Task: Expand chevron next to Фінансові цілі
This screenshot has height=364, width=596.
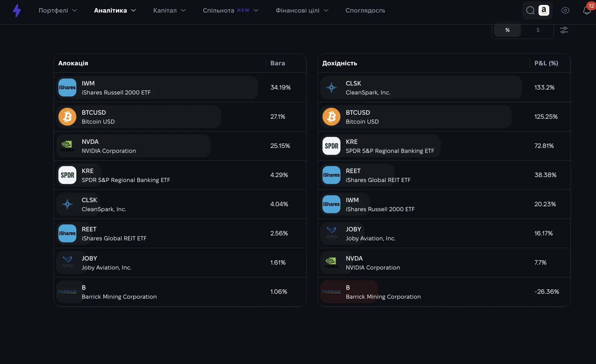Action: [x=326, y=10]
